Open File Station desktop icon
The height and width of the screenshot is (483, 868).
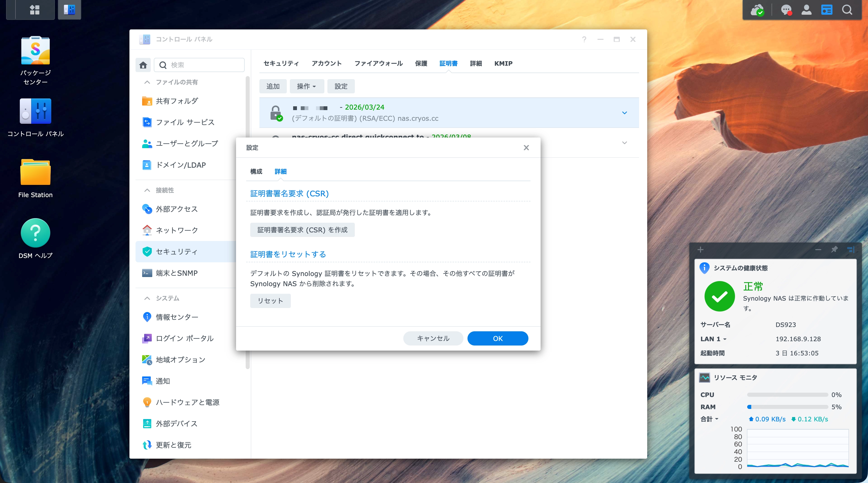click(35, 172)
